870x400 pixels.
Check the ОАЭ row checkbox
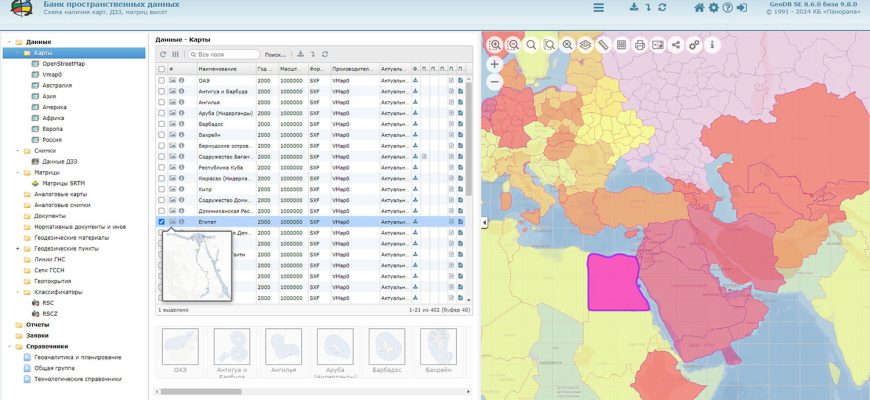162,79
